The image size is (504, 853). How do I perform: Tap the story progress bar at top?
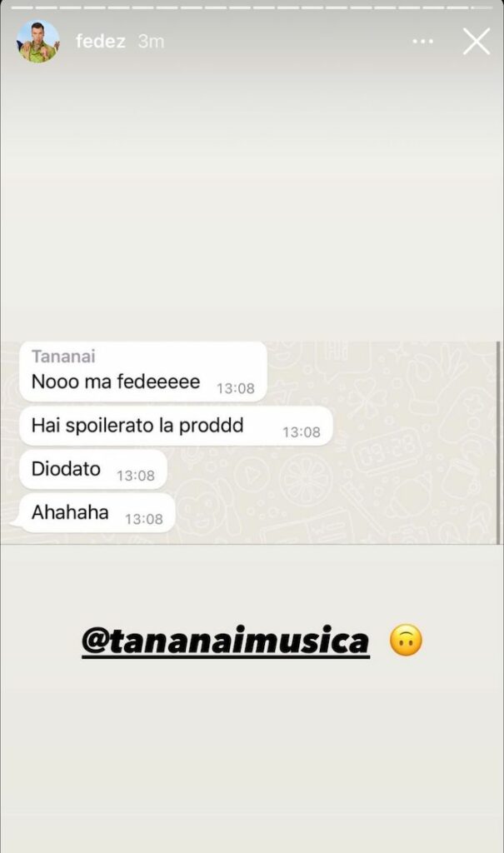252,7
